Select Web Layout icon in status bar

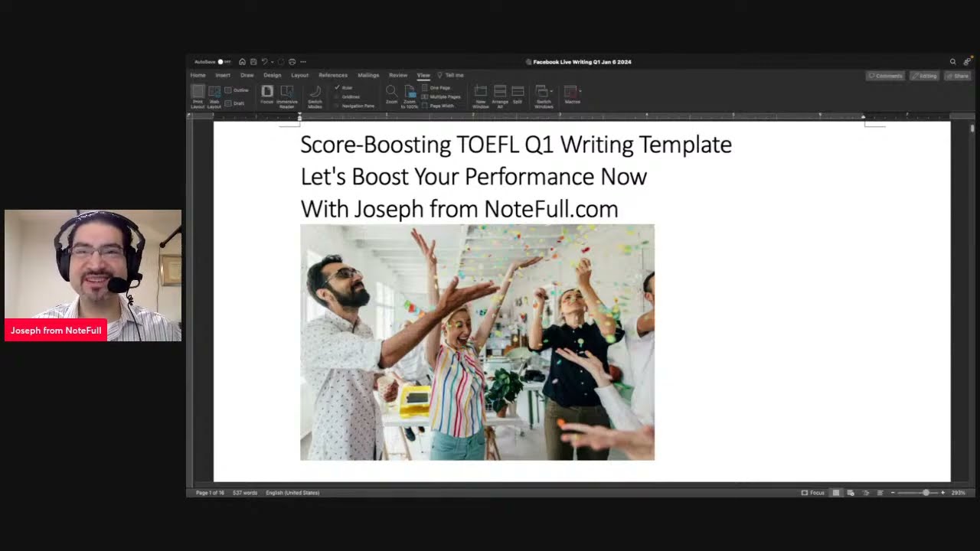click(x=851, y=493)
